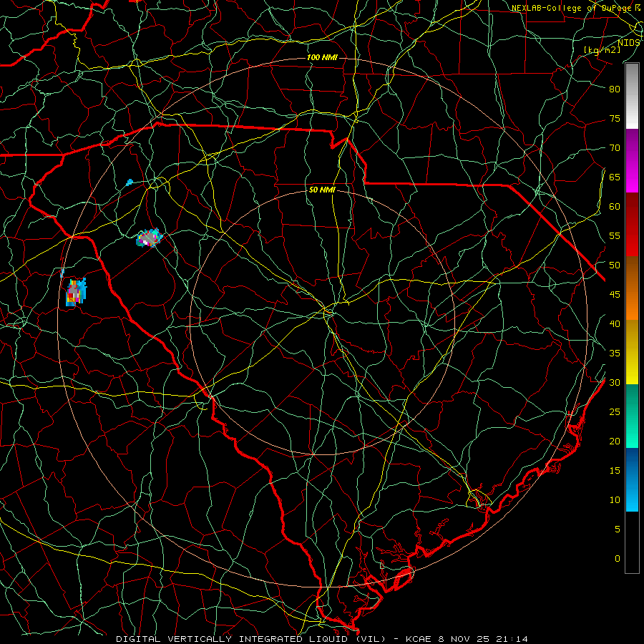The width and height of the screenshot is (644, 644).
Task: Click the 80 value on the VIL scale
Action: [x=615, y=89]
